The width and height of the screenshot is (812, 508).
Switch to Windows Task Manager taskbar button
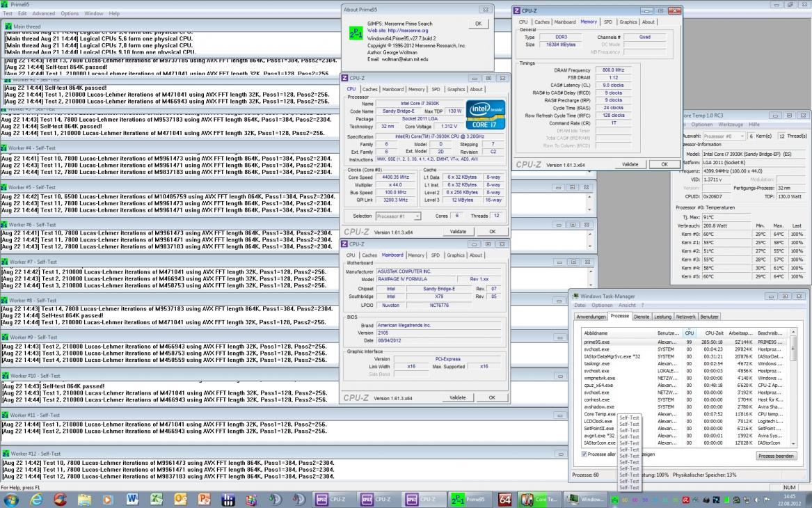point(584,500)
